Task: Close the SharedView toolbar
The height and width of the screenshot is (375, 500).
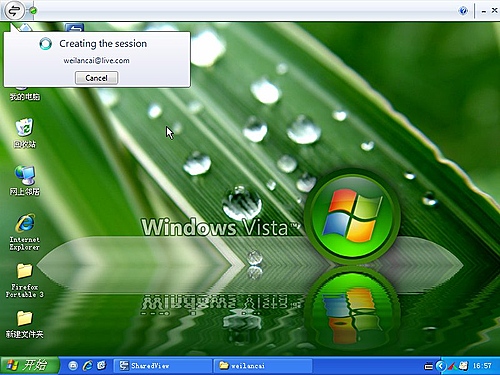Action: 495,11
